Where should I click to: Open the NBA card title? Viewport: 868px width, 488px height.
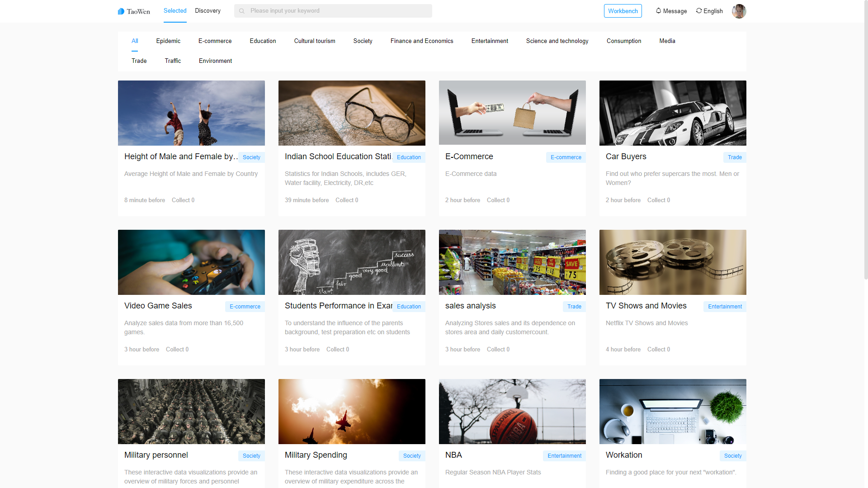(x=453, y=455)
